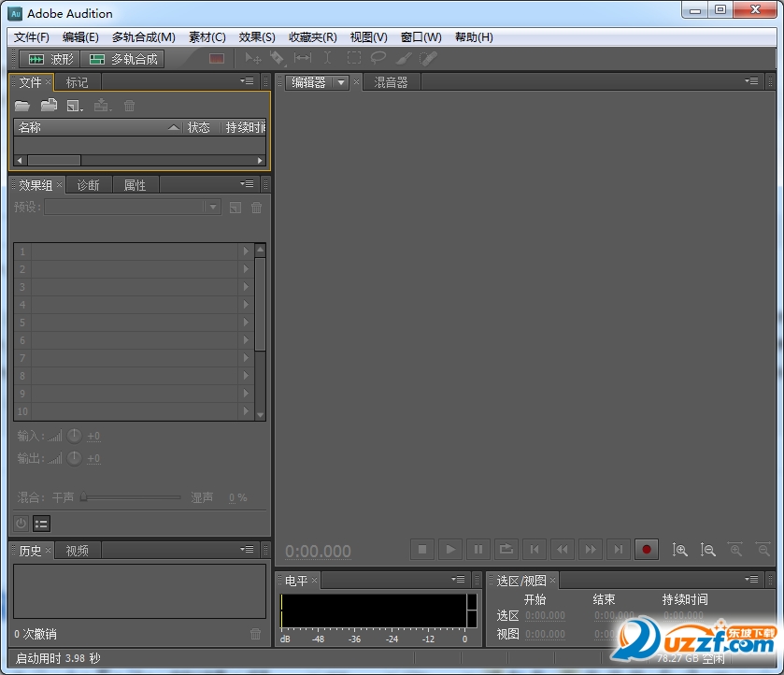
Task: Click the Import File icon
Action: pyautogui.click(x=49, y=105)
